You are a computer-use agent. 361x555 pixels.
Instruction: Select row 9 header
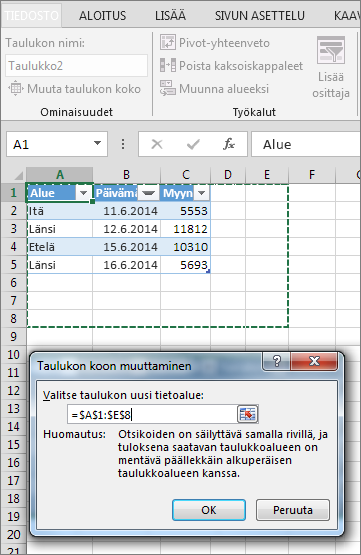tap(13, 337)
